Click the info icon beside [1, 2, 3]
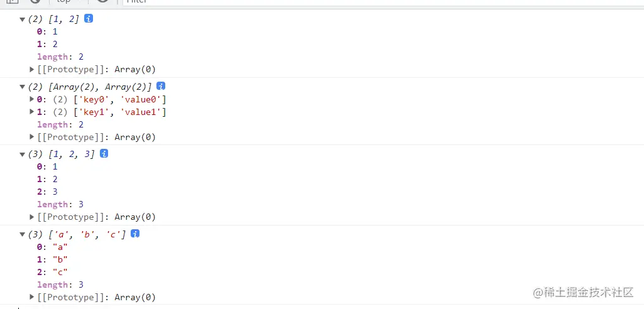 click(104, 153)
